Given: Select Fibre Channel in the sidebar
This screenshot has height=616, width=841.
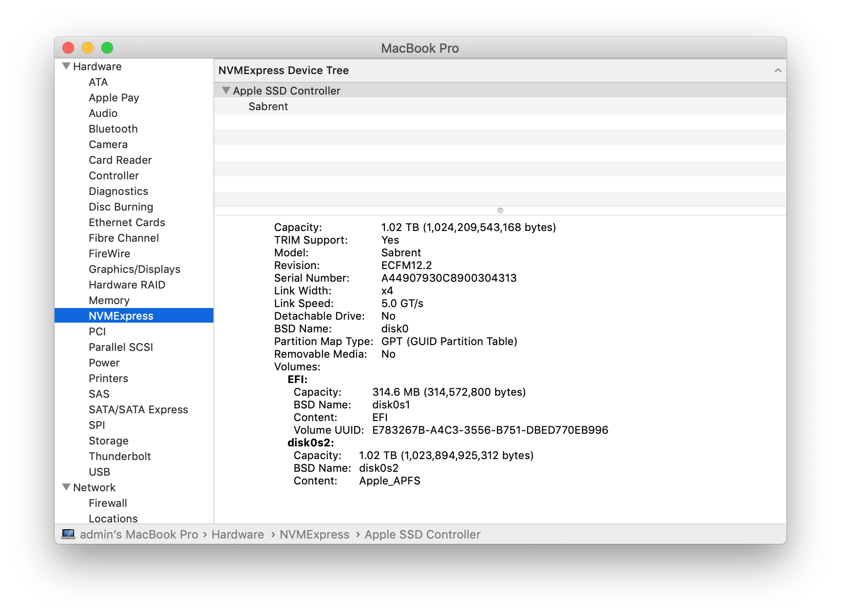Looking at the screenshot, I should (124, 238).
